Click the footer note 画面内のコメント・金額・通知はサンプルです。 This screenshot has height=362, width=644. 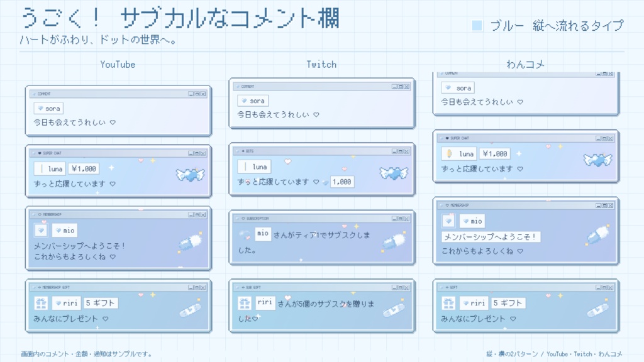click(x=86, y=354)
